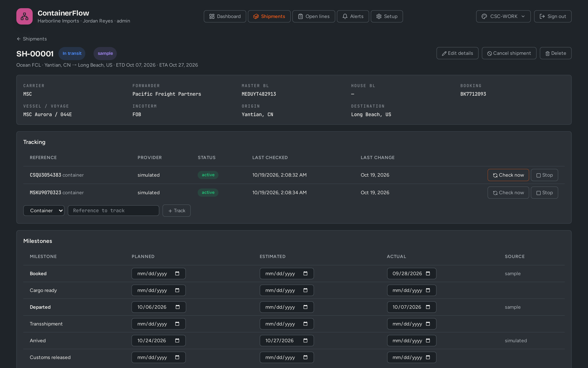Open calendar picker for Booked estimated date
Viewport: 588px width, 368px height.
click(305, 274)
